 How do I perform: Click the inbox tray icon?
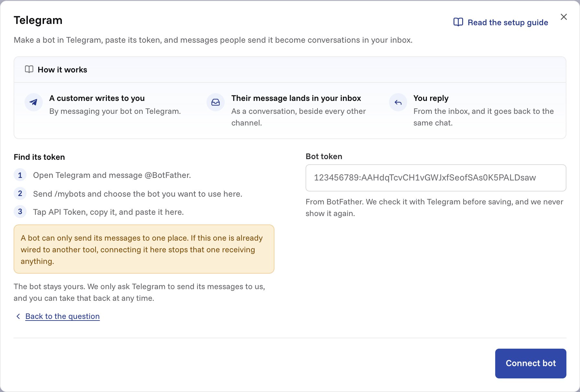click(216, 102)
